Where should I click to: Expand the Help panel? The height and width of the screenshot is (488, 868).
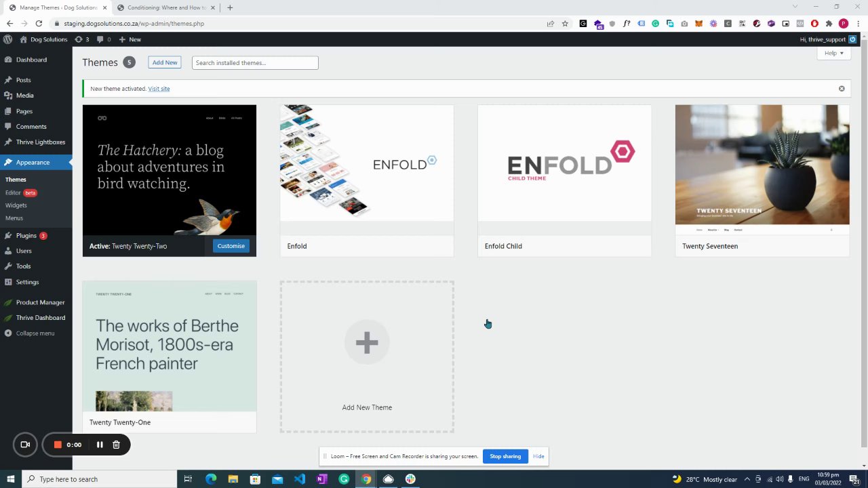(x=833, y=53)
